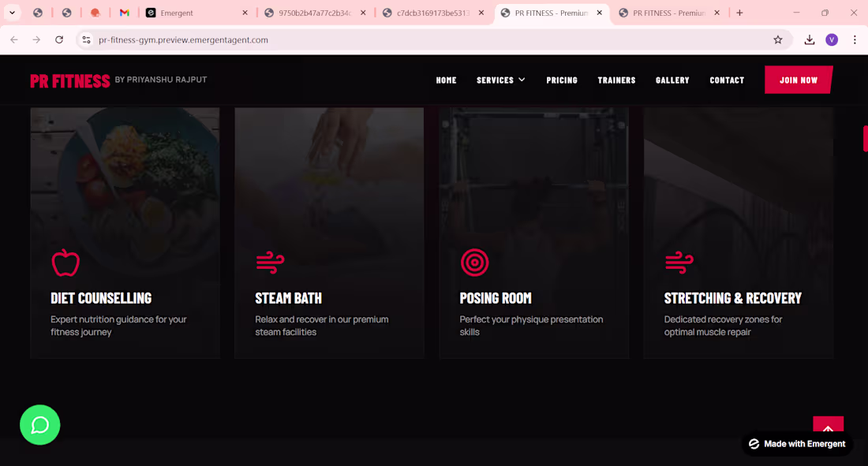The height and width of the screenshot is (466, 868).
Task: Click the red back-to-top arrow button
Action: (x=828, y=426)
